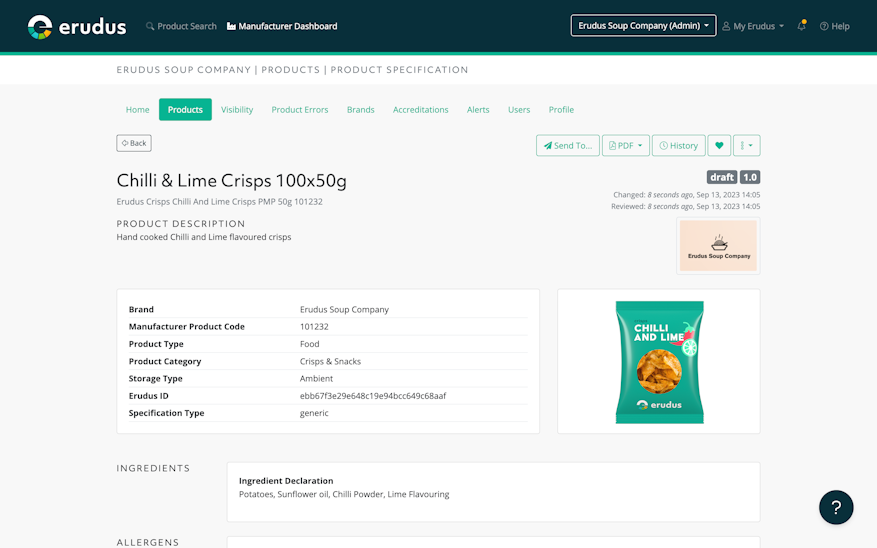Select the Erudus ID value ebb67f3e29e648c19e94bcc649c68aaf
Screen dimensions: 877x548
click(x=373, y=396)
